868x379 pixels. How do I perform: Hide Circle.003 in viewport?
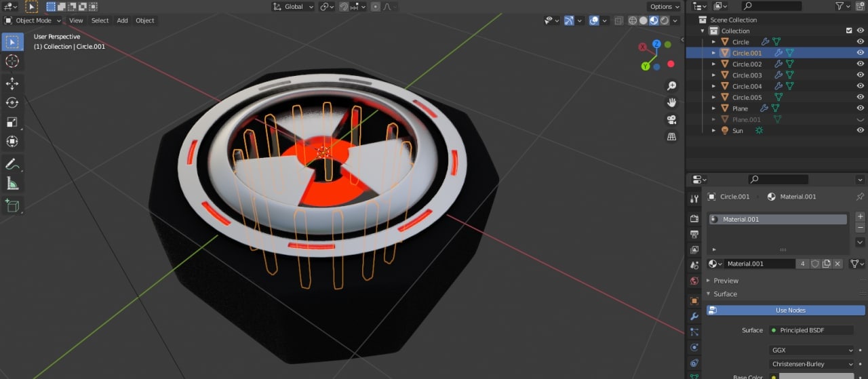click(x=860, y=75)
